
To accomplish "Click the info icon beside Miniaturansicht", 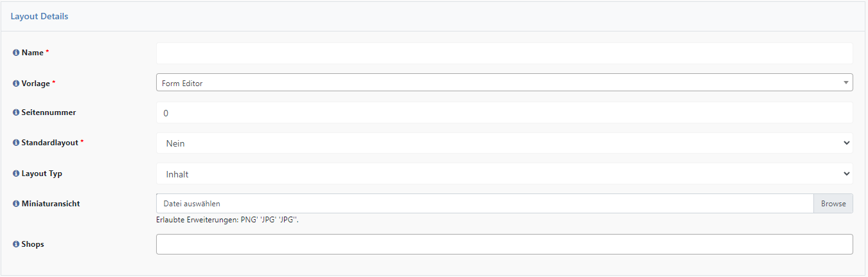I will point(16,204).
